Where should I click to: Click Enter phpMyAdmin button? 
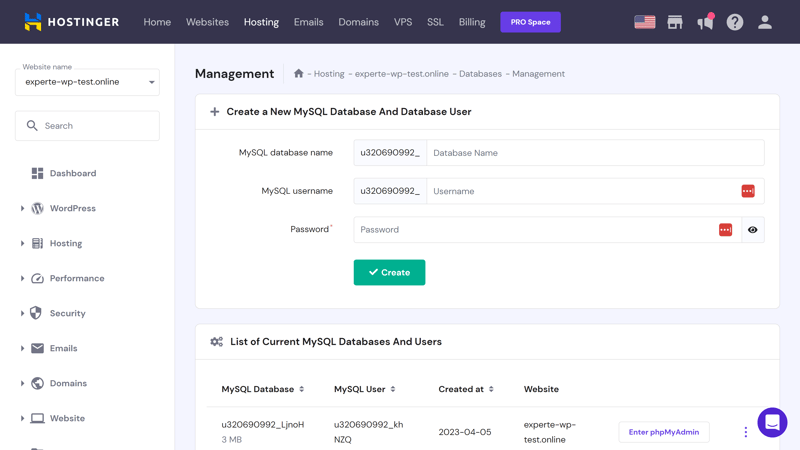pos(664,432)
